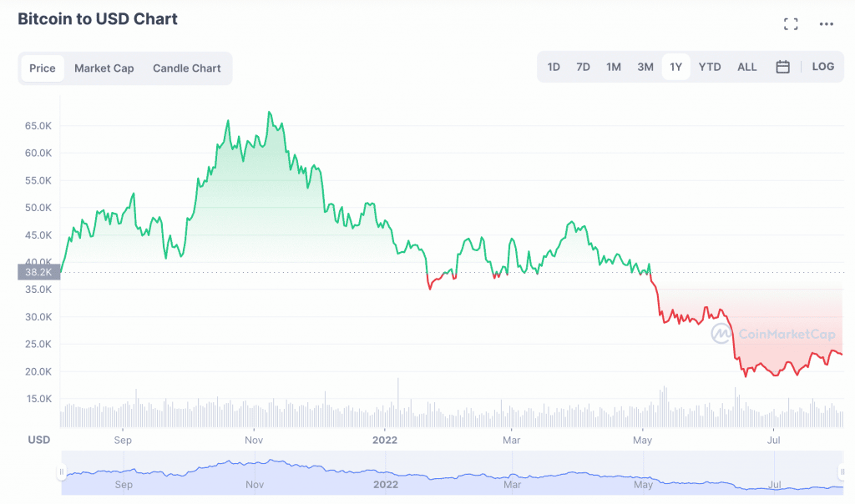Open the calendar date range picker
The width and height of the screenshot is (855, 504).
pyautogui.click(x=782, y=67)
